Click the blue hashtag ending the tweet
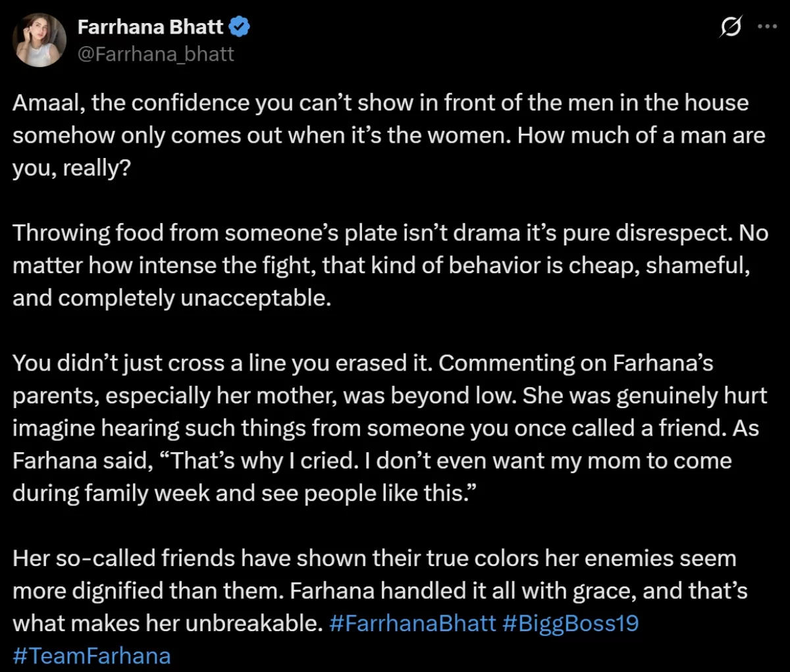 point(91,656)
